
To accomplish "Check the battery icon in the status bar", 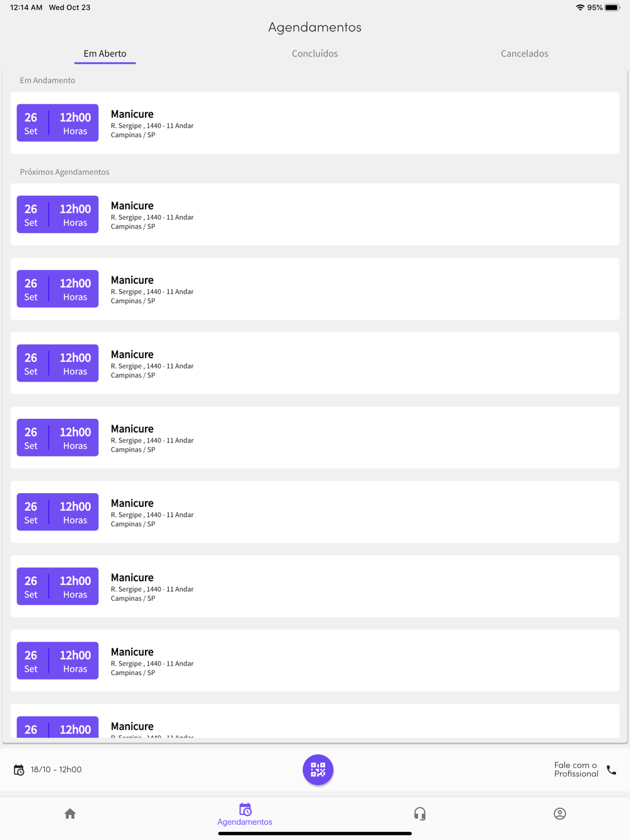I will point(612,8).
